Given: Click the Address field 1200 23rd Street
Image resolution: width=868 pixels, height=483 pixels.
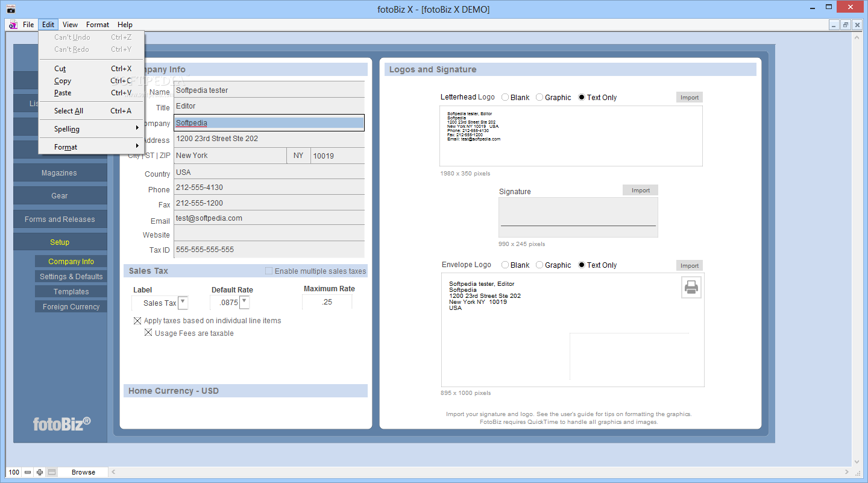Looking at the screenshot, I should pyautogui.click(x=269, y=139).
